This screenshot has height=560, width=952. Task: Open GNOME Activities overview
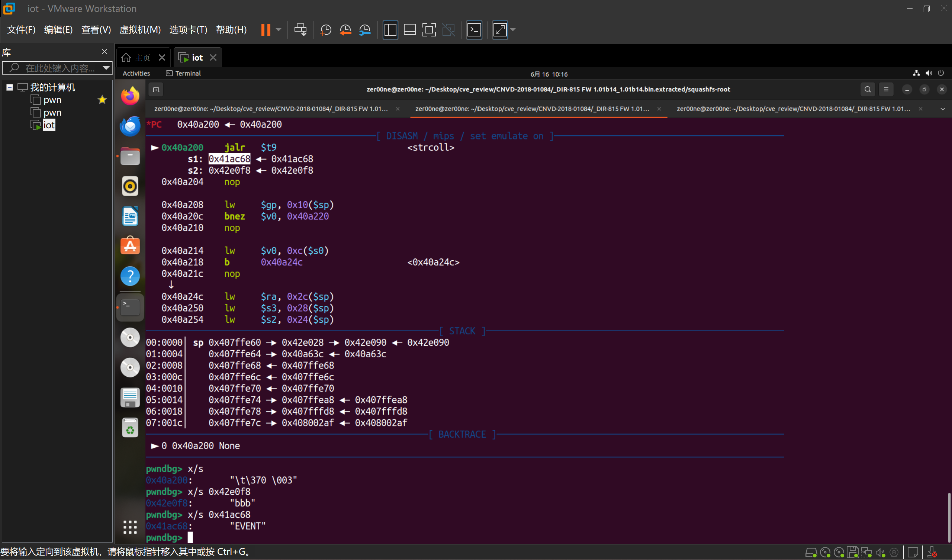coord(136,73)
